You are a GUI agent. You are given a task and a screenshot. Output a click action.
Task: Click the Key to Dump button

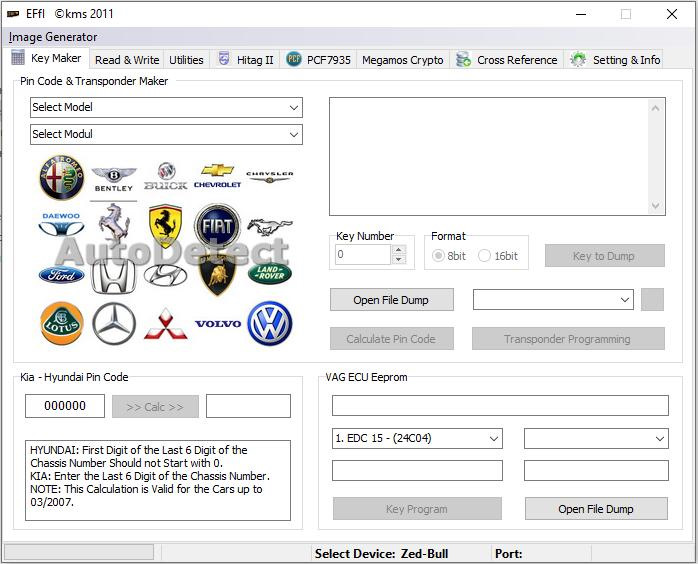(605, 256)
